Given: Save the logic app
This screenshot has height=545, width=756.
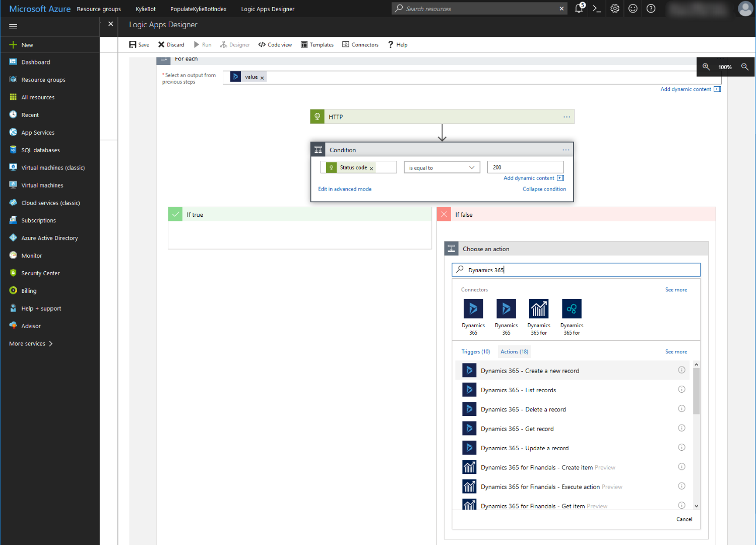Looking at the screenshot, I should 139,45.
